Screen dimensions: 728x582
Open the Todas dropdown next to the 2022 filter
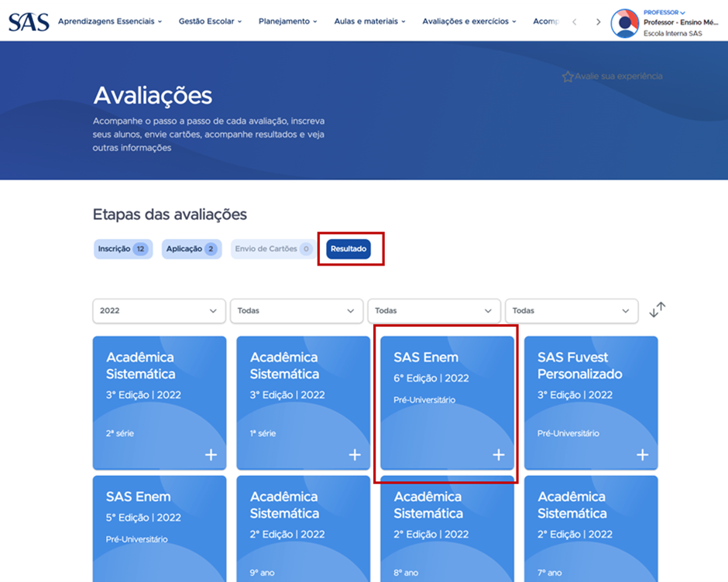point(297,310)
